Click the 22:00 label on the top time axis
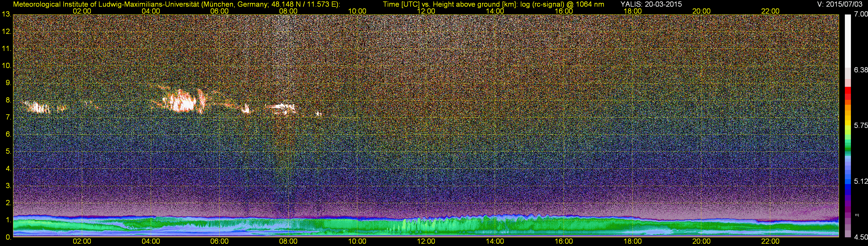This screenshot has height=246, width=868. pyautogui.click(x=770, y=11)
